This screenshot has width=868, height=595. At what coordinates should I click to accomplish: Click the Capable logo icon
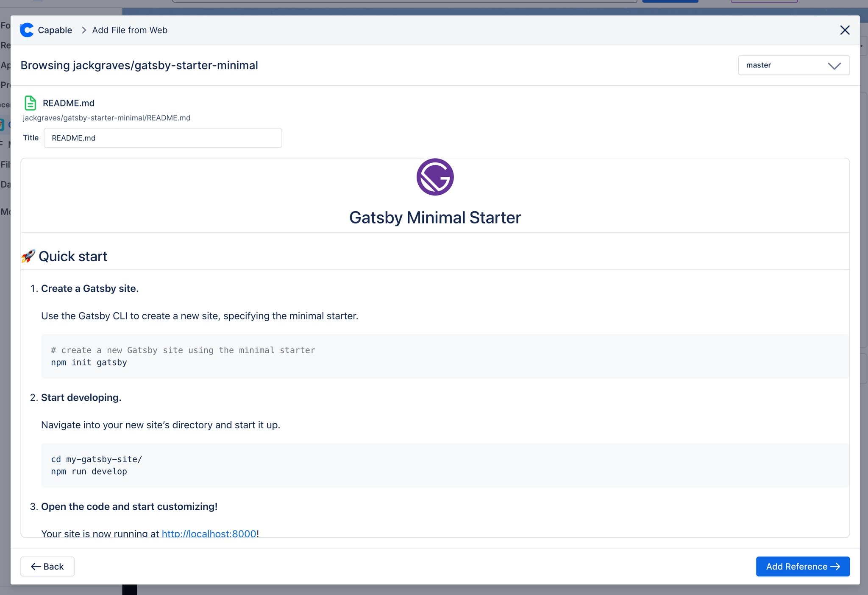pyautogui.click(x=27, y=30)
